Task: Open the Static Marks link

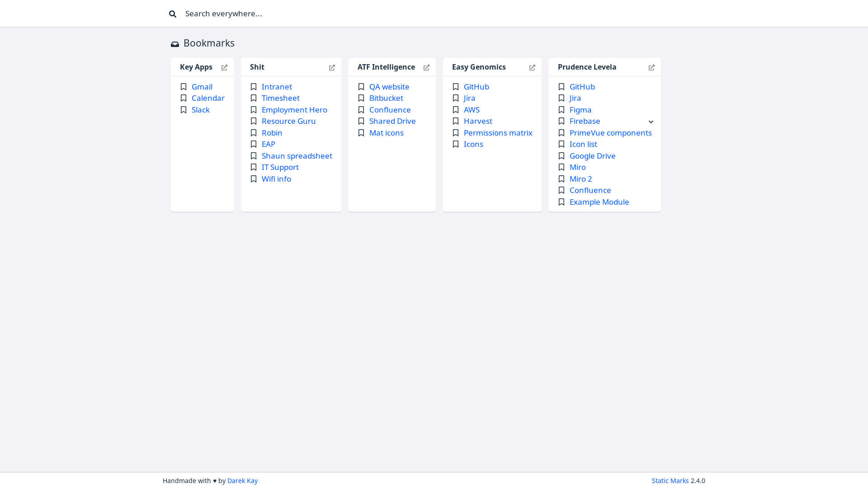Action: (x=670, y=481)
